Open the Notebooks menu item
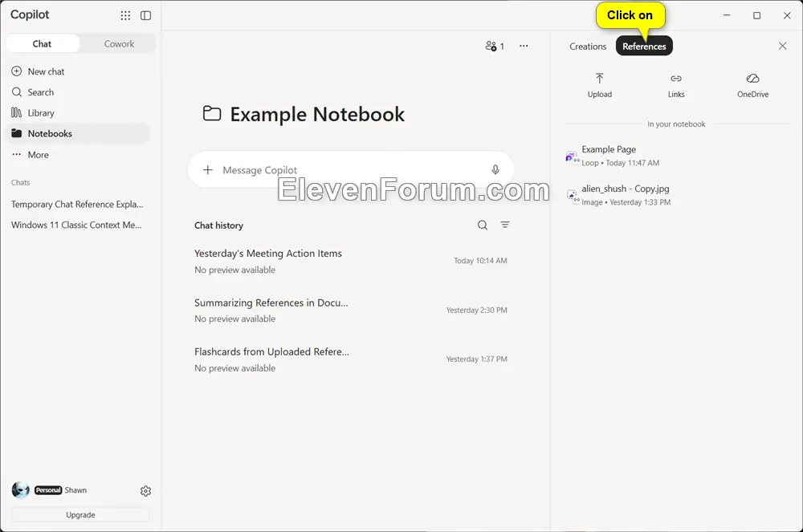 79,133
